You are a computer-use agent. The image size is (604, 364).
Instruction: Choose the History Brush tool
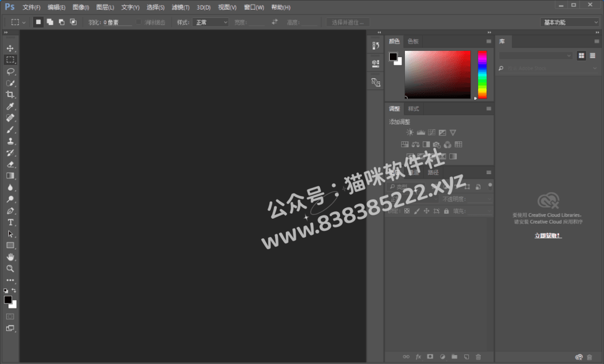click(x=10, y=153)
